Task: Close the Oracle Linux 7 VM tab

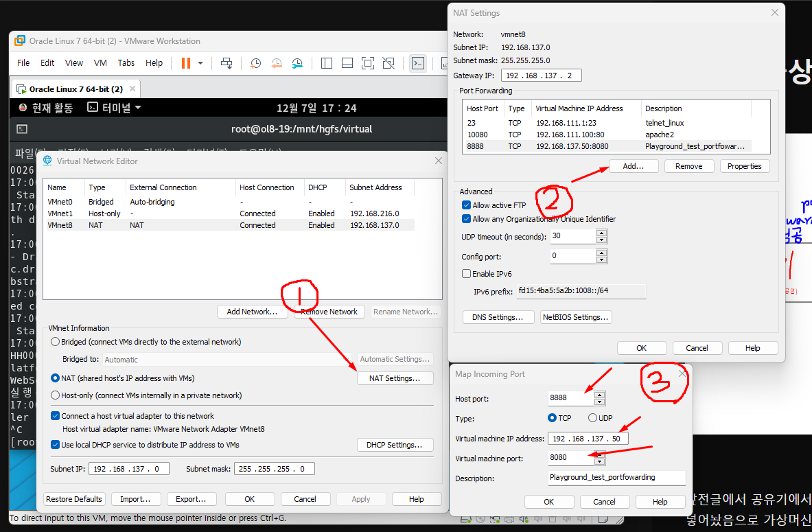Action: tap(132, 89)
